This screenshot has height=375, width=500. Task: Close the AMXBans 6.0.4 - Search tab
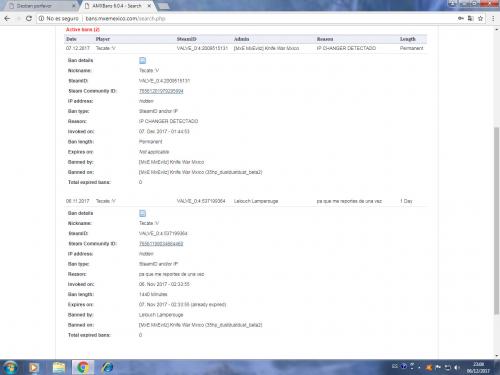click(x=149, y=6)
